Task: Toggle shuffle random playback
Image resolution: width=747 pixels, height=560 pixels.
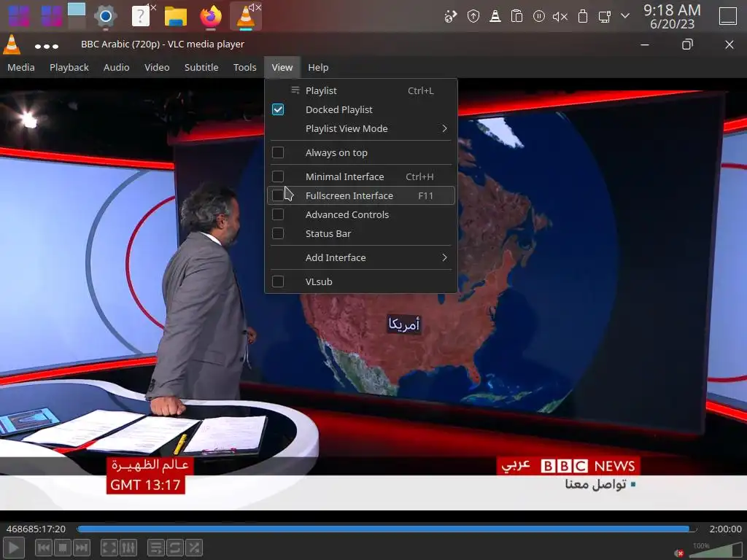Action: pyautogui.click(x=194, y=548)
